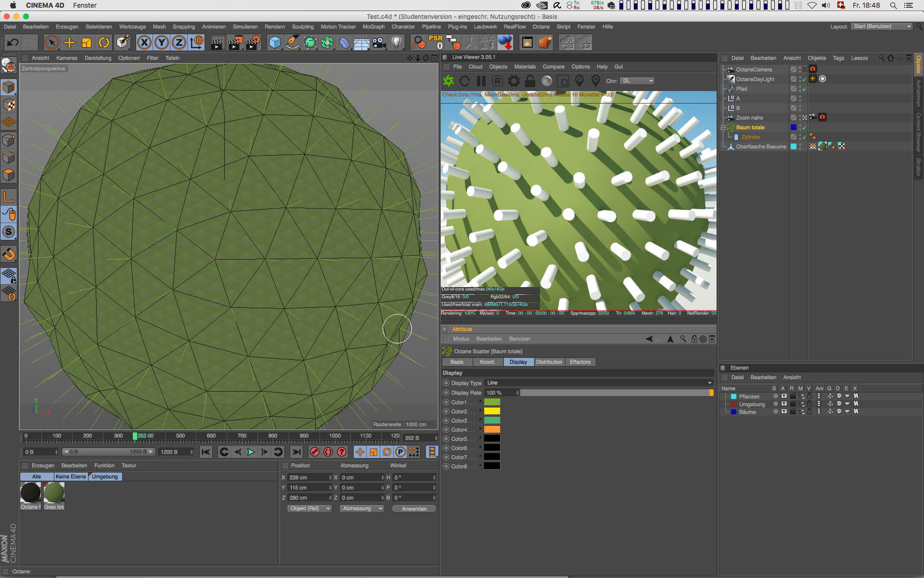Click the cube primitive object icon
Screen dimensions: 924x578
coord(275,43)
